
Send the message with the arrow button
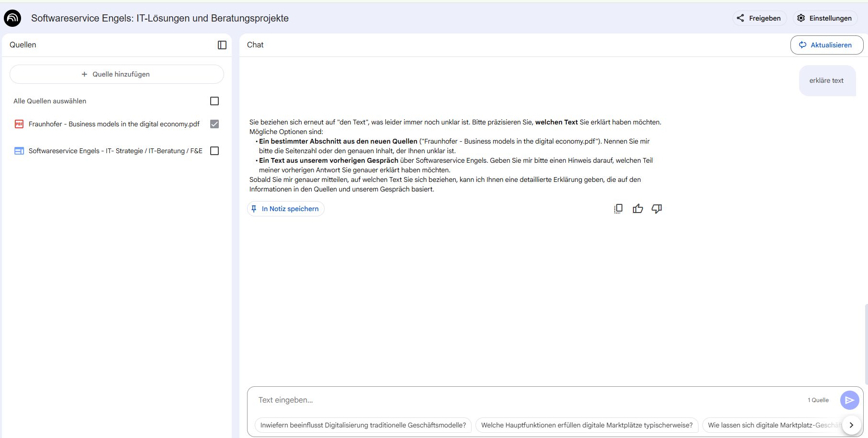849,400
